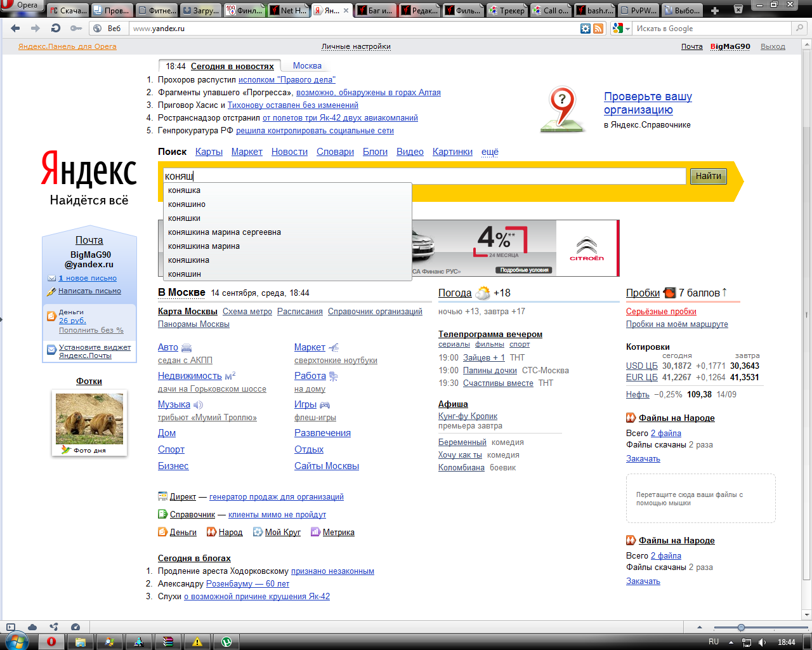Open the Google search engine dropdown

621,29
